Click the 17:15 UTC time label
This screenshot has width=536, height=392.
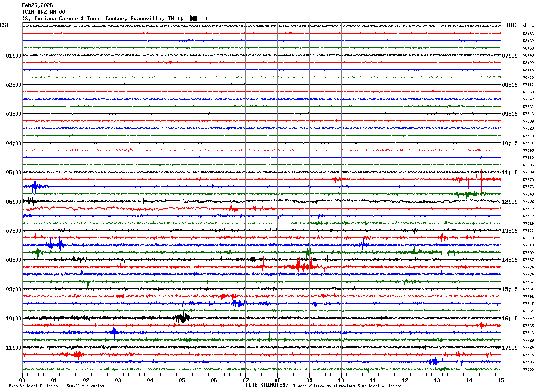[510, 348]
